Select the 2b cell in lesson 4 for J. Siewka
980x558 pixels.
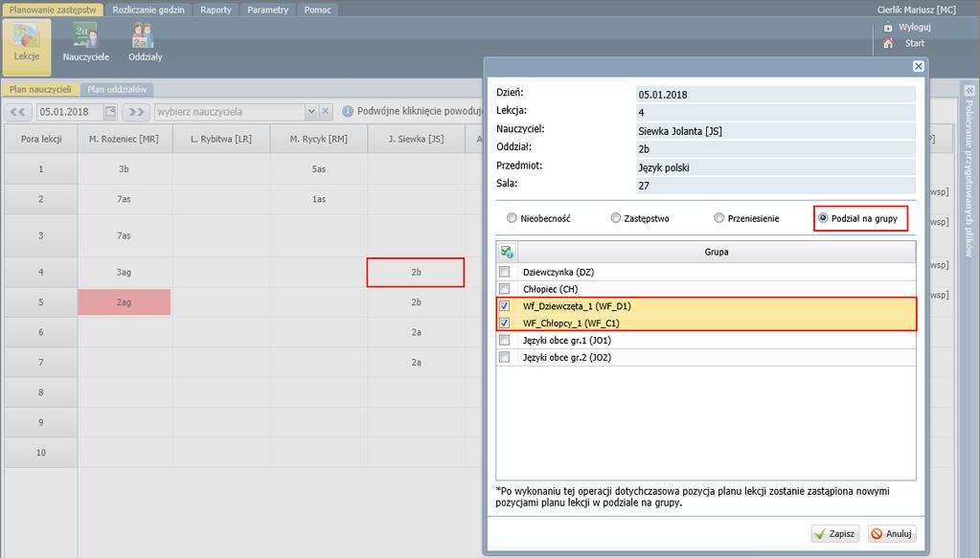(416, 272)
